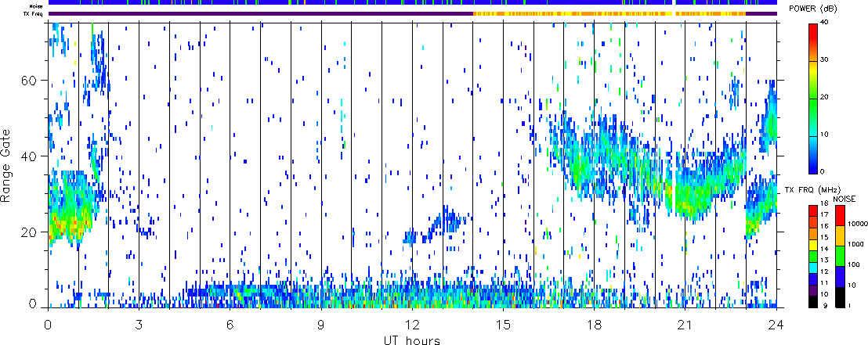Click the TX FRQ color scale bar
The image size is (868, 345).
click(813, 257)
